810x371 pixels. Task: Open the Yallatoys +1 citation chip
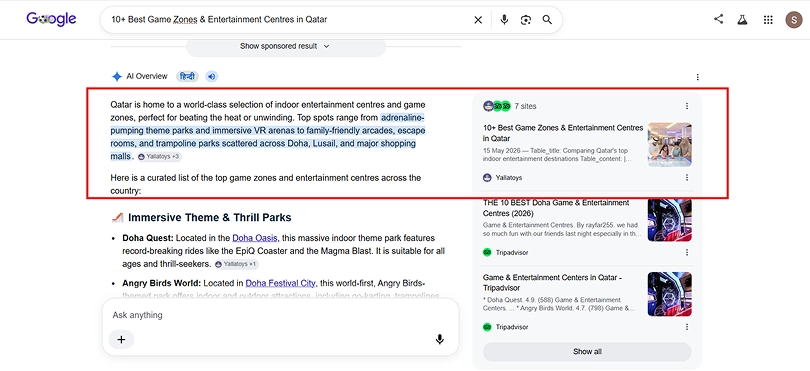236,264
